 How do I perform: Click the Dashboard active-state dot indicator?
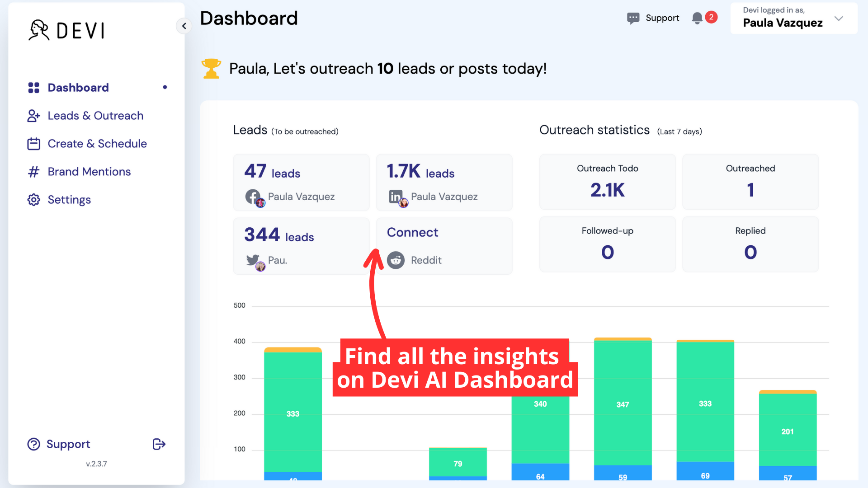point(165,87)
